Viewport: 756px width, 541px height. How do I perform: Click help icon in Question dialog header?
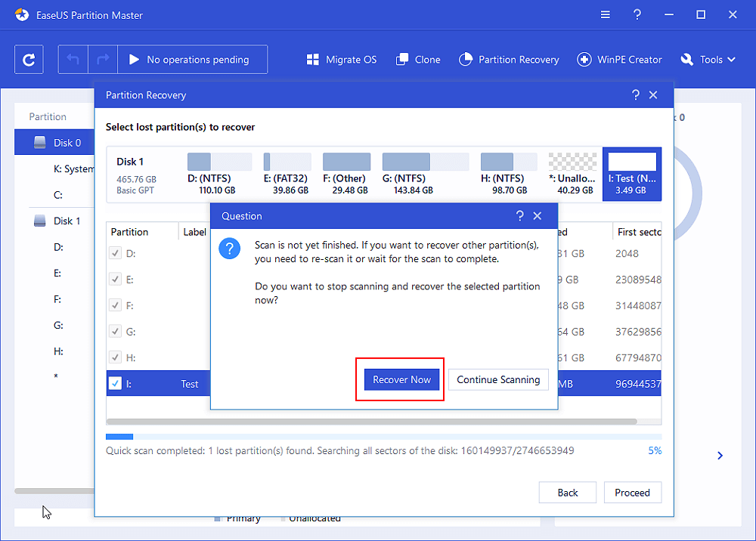(519, 216)
